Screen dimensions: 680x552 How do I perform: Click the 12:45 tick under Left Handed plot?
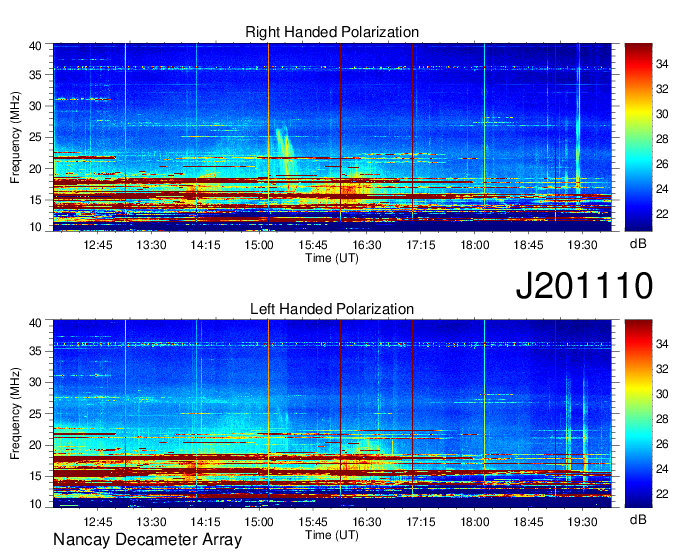coord(98,522)
